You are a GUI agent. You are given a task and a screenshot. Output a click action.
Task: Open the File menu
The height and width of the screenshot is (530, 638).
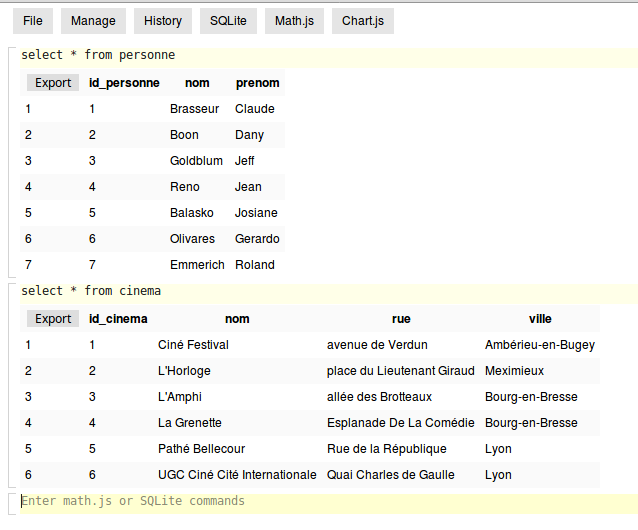[x=32, y=20]
